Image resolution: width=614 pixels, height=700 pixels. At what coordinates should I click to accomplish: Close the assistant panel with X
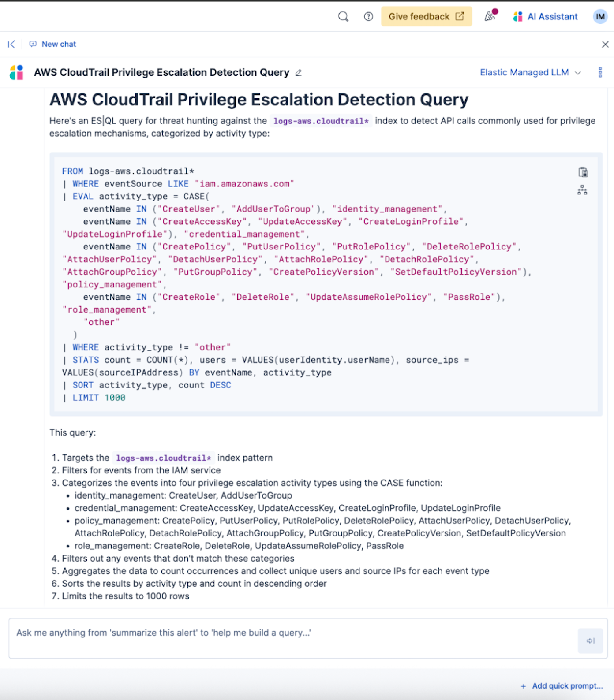click(605, 44)
